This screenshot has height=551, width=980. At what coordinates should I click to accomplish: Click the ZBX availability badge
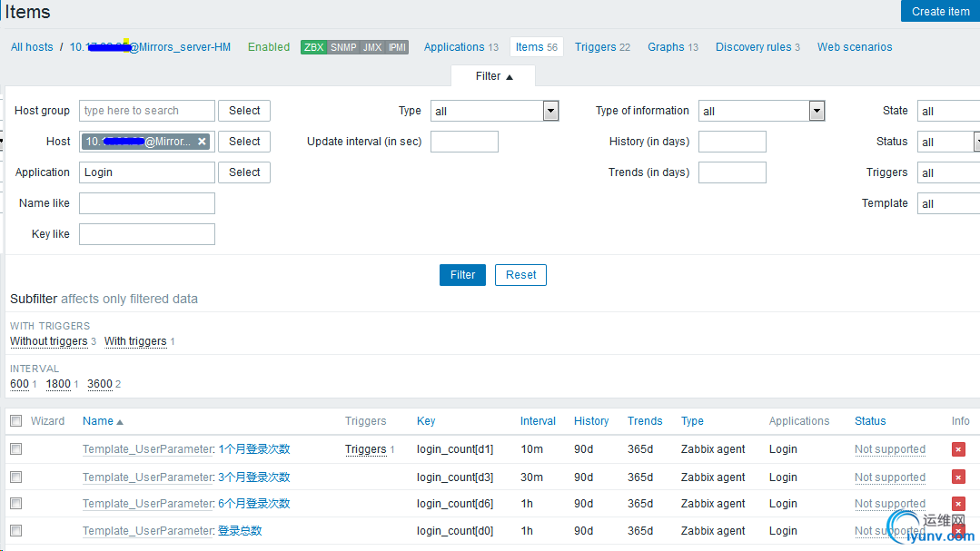(313, 47)
